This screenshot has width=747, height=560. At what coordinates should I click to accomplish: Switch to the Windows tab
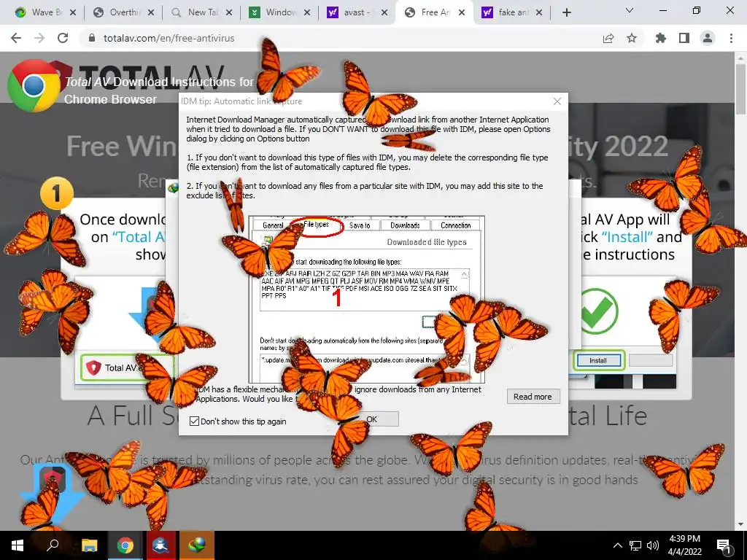(x=278, y=12)
